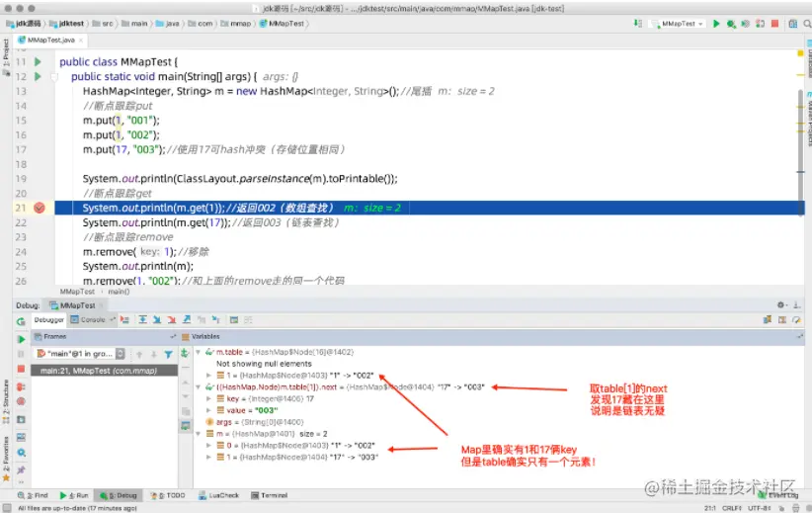Expand table entry 1 = HashMap$Node@1403

point(208,376)
